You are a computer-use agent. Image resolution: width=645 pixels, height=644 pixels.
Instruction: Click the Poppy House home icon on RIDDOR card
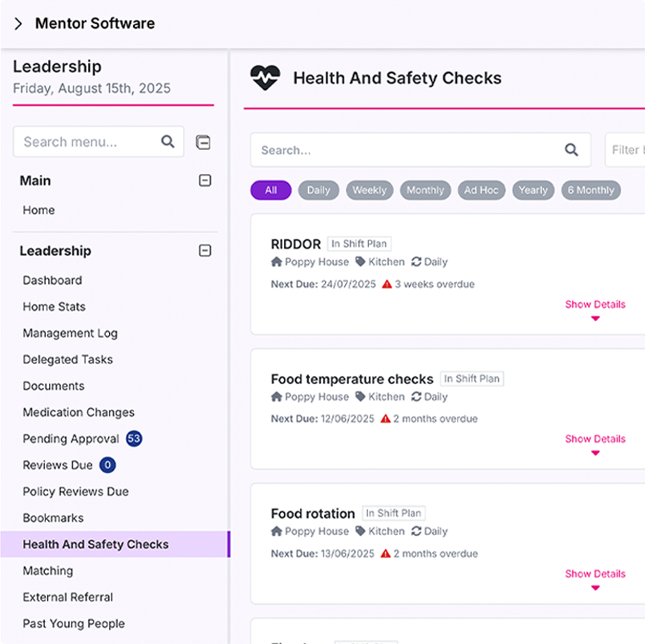[x=275, y=261]
